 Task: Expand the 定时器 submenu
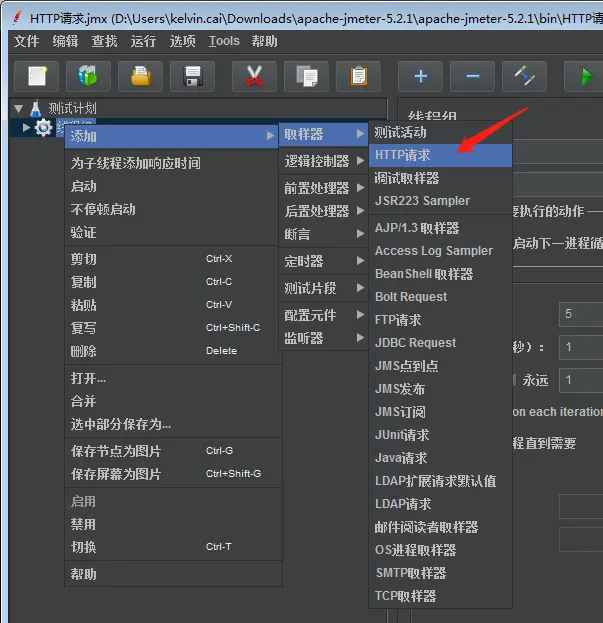coord(324,261)
